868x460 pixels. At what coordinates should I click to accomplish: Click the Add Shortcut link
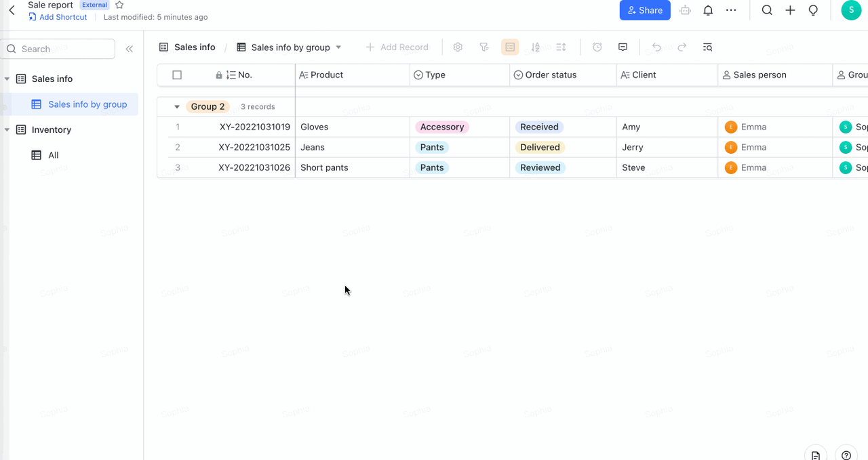[62, 17]
